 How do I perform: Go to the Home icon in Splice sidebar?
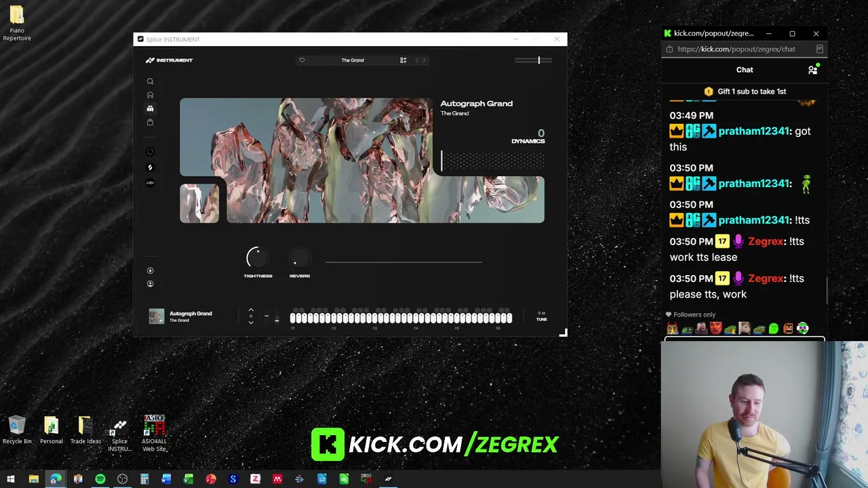150,95
